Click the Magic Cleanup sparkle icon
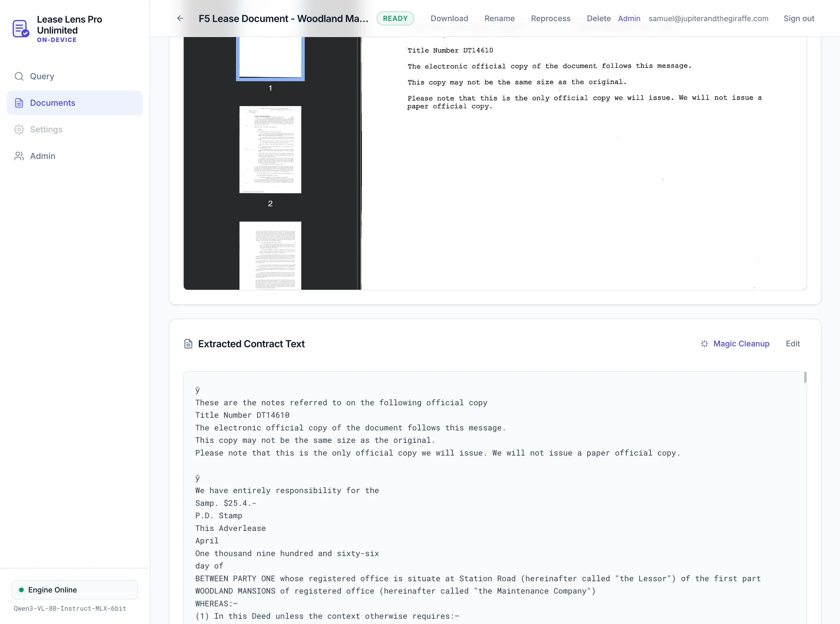Viewport: 840px width, 624px height. (705, 344)
